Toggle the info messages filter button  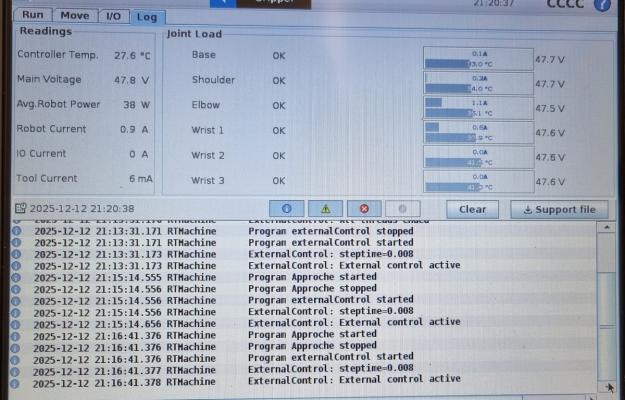pyautogui.click(x=287, y=209)
